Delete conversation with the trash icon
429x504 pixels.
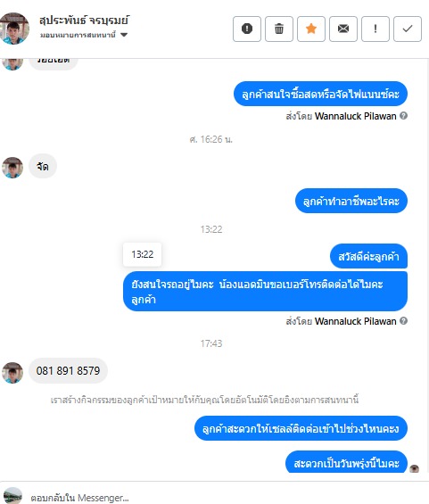pos(279,29)
